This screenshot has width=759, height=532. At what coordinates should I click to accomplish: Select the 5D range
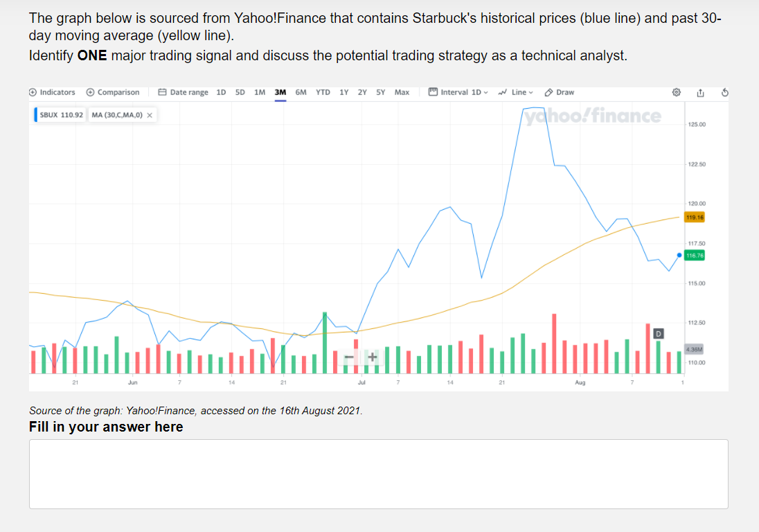(240, 92)
